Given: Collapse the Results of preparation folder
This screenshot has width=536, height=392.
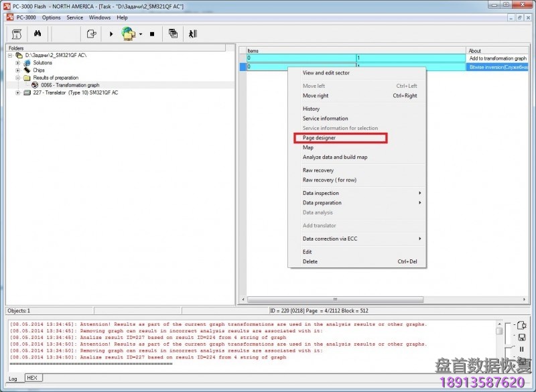Looking at the screenshot, I should (18, 78).
